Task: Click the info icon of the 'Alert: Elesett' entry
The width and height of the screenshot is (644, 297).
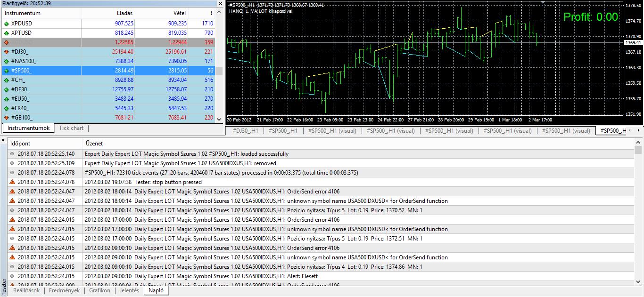Action: (12, 276)
